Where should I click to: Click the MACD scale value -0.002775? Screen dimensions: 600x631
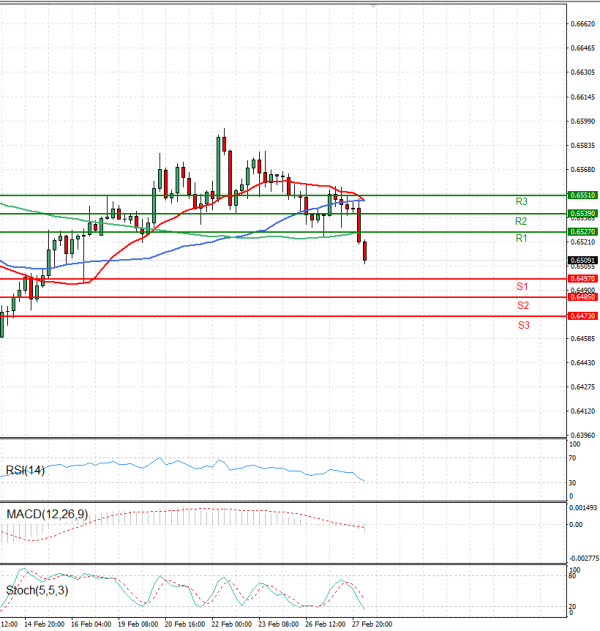coord(584,558)
